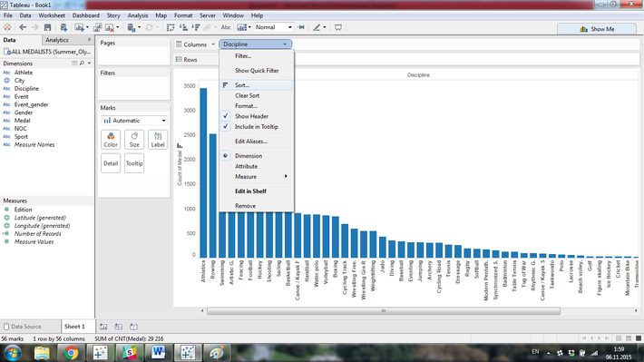The image size is (644, 362).
Task: Open the Color marks card
Action: (x=111, y=140)
